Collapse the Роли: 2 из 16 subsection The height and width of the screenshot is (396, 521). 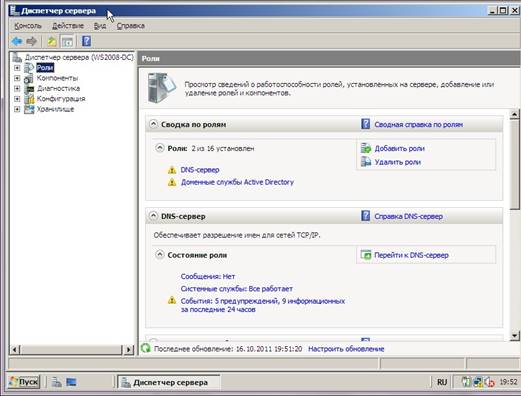tap(160, 148)
